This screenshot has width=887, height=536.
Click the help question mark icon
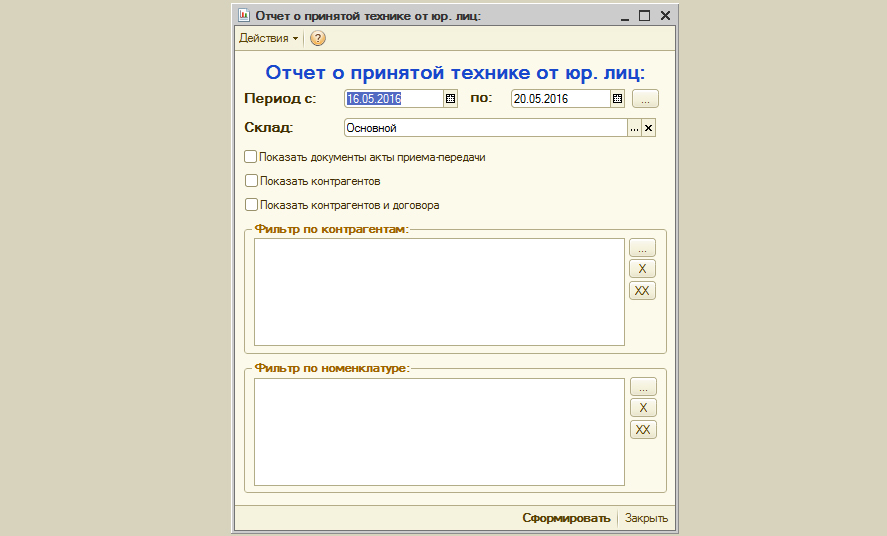click(318, 39)
